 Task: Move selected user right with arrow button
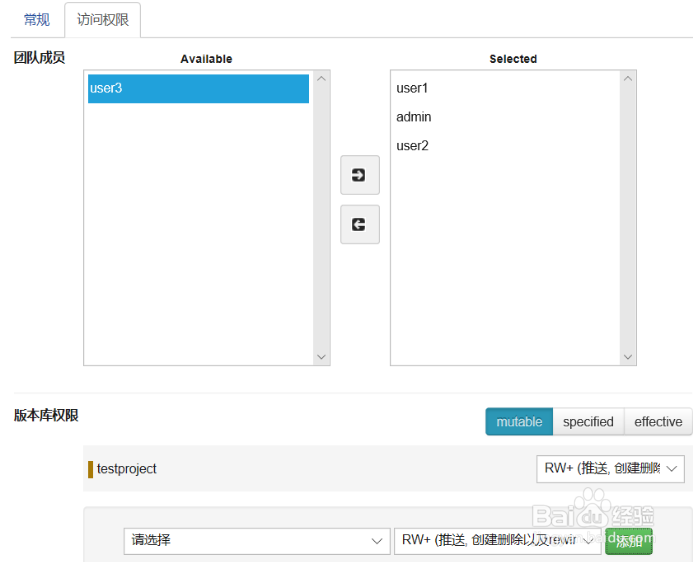360,175
